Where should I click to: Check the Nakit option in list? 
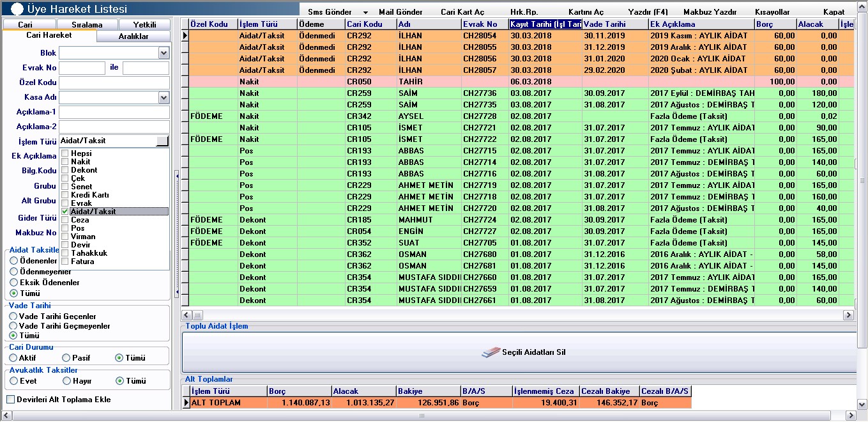click(x=65, y=162)
